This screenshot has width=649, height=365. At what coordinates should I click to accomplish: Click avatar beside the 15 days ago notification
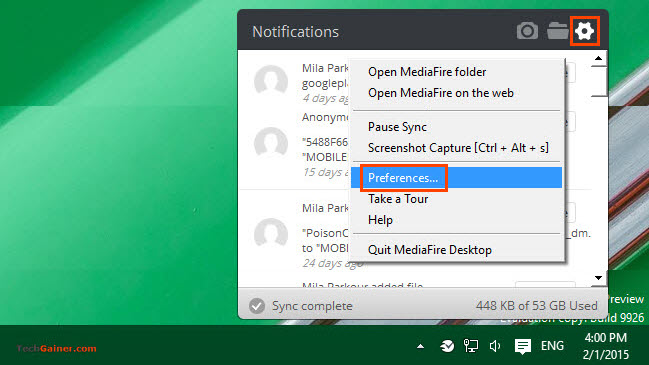271,144
